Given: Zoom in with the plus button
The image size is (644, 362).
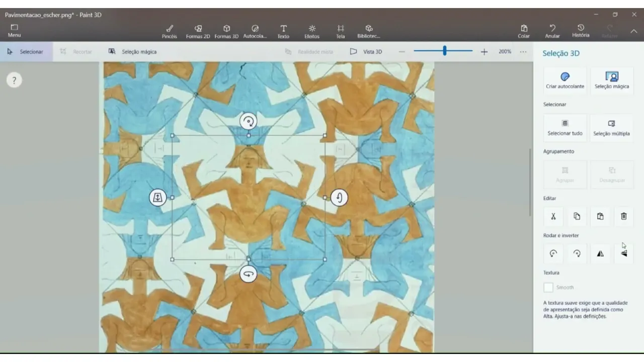Looking at the screenshot, I should point(484,51).
